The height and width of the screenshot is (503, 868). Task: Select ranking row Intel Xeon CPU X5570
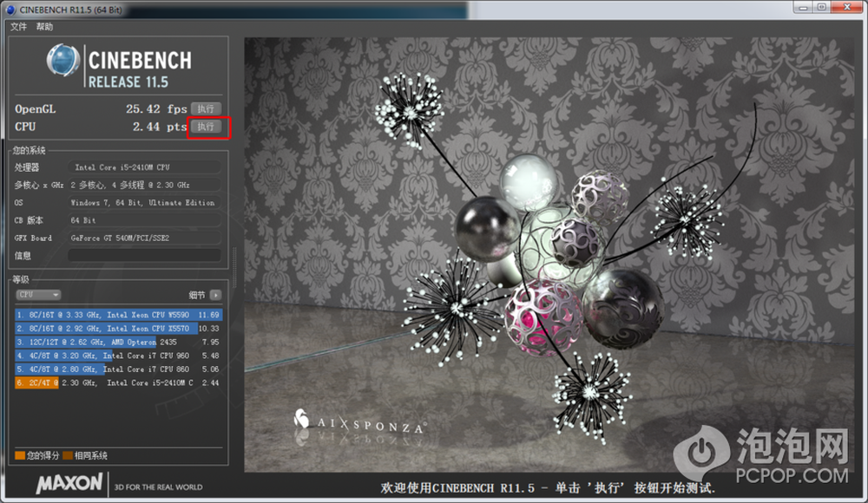[x=118, y=328]
